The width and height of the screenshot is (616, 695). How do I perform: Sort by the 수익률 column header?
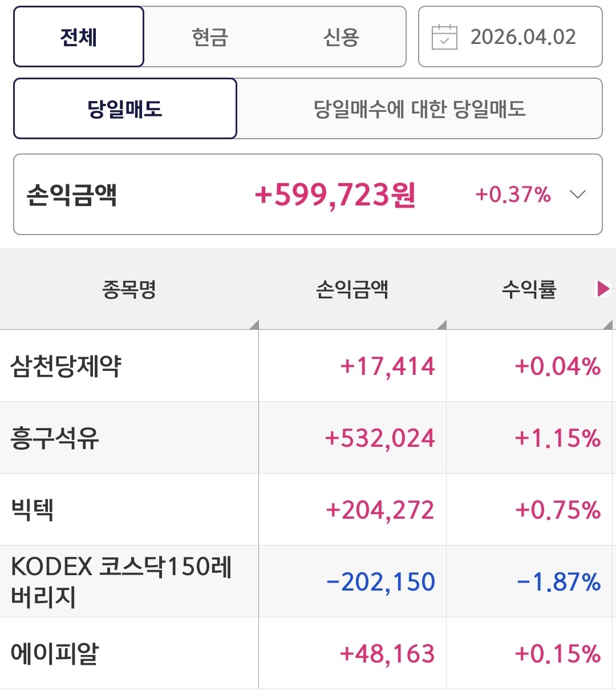pyautogui.click(x=528, y=289)
